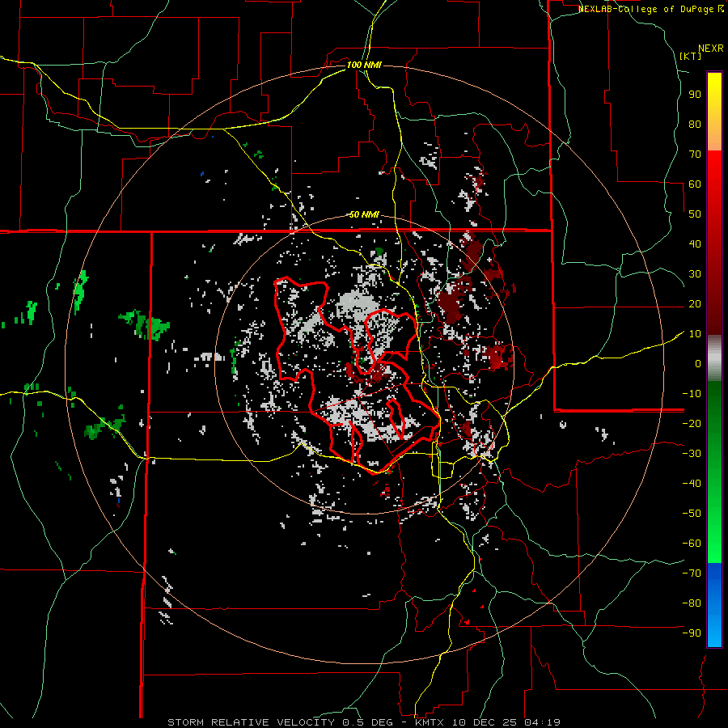Click the "50 NMI" range ring label
The height and width of the screenshot is (728, 728).
(x=364, y=214)
